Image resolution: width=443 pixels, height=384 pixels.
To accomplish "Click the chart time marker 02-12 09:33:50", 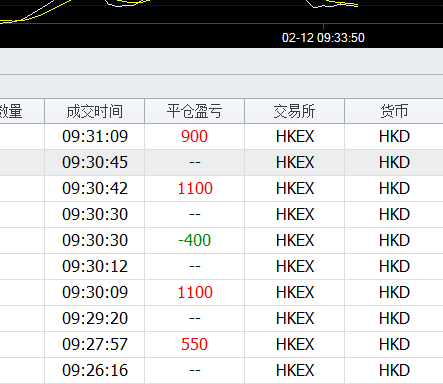I will click(323, 38).
